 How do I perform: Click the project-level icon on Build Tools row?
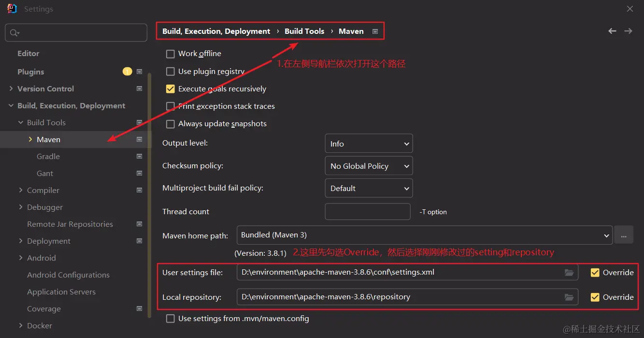coord(140,122)
